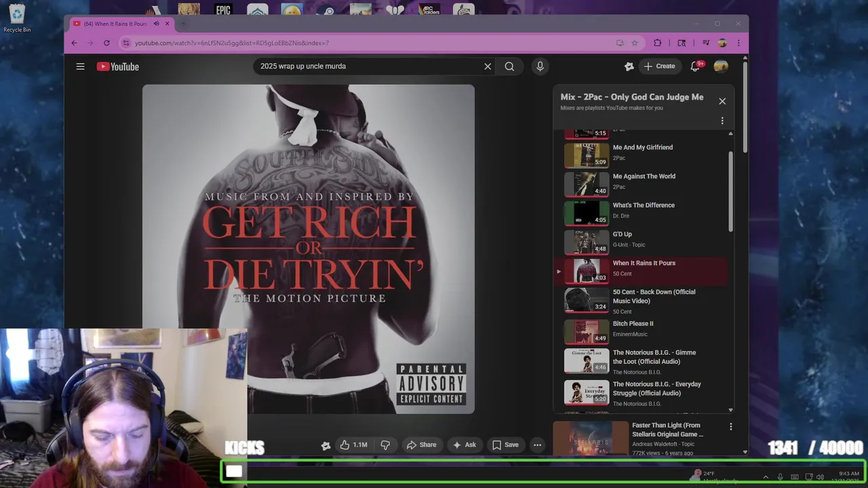Open Recycle Bin on the desktop
868x488 pixels.
[x=17, y=18]
